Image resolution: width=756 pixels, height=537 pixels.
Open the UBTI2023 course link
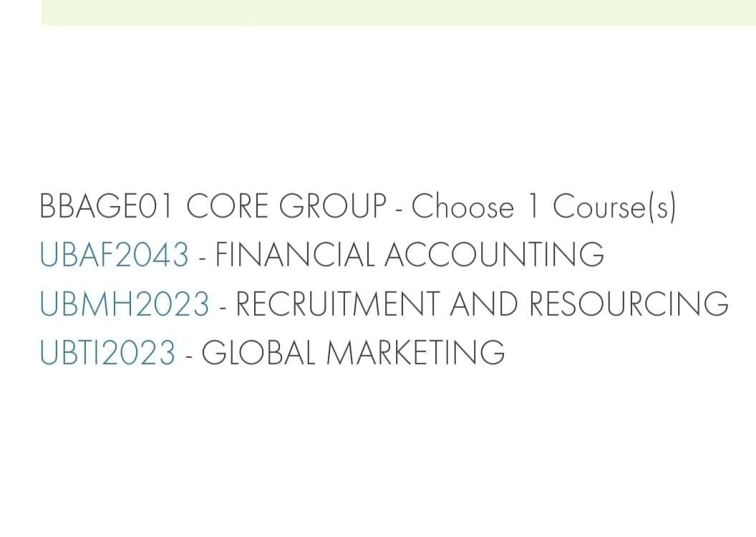[x=107, y=353]
